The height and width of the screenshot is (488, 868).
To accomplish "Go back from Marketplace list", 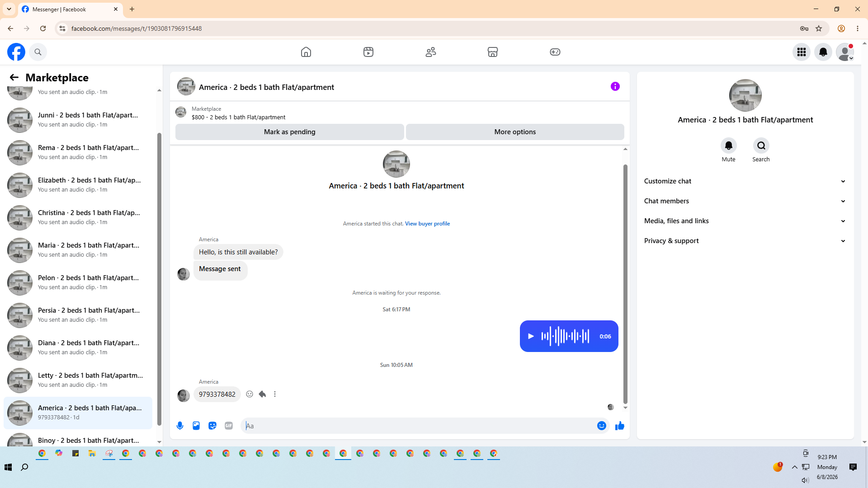I will click(x=14, y=78).
